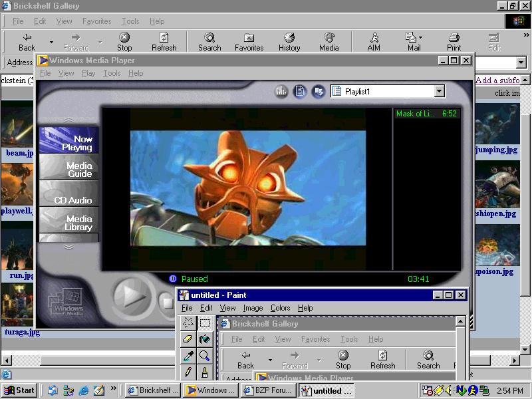Select the Magnifier tool in Paint
Screen dimensions: 532x399
tap(205, 356)
